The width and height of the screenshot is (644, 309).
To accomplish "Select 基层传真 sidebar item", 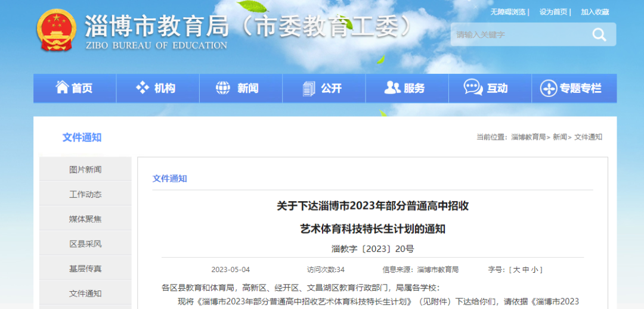I will 85,269.
